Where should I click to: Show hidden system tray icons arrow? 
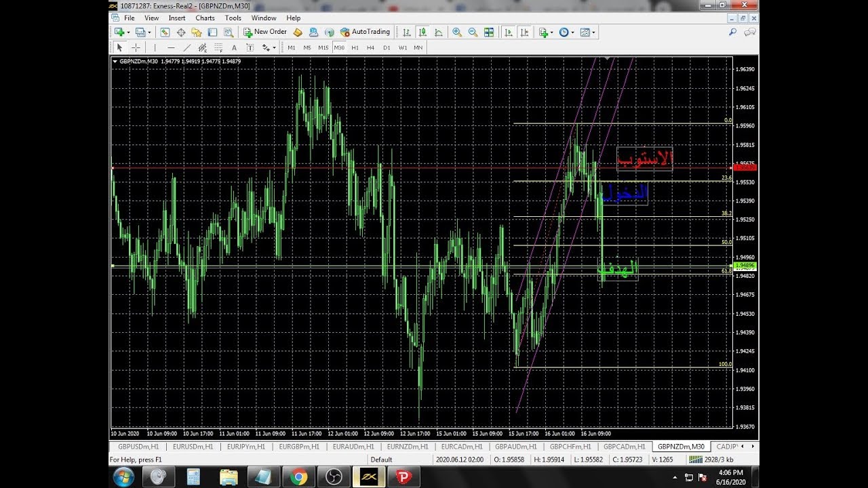pyautogui.click(x=675, y=477)
